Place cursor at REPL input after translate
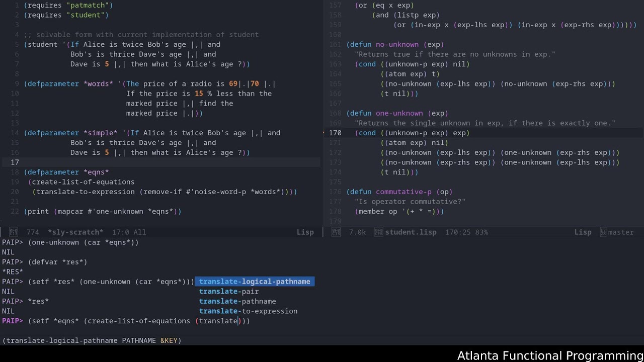644x362 pixels. point(238,321)
